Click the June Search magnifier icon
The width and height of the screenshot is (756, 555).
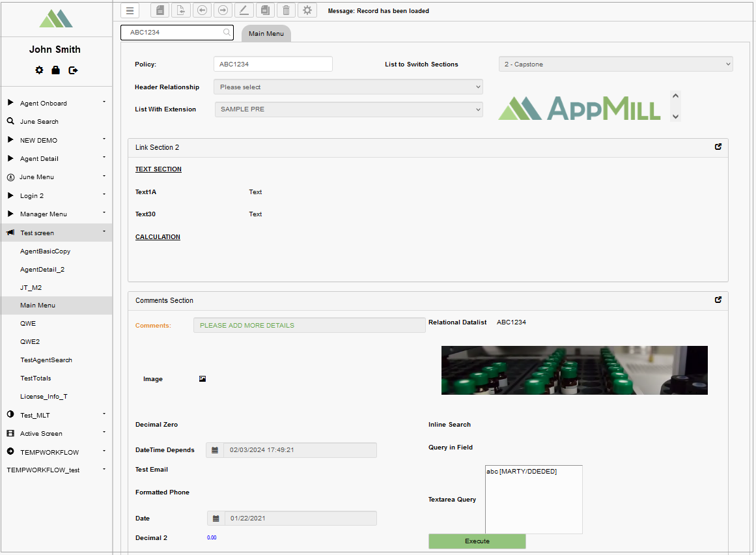(x=10, y=121)
